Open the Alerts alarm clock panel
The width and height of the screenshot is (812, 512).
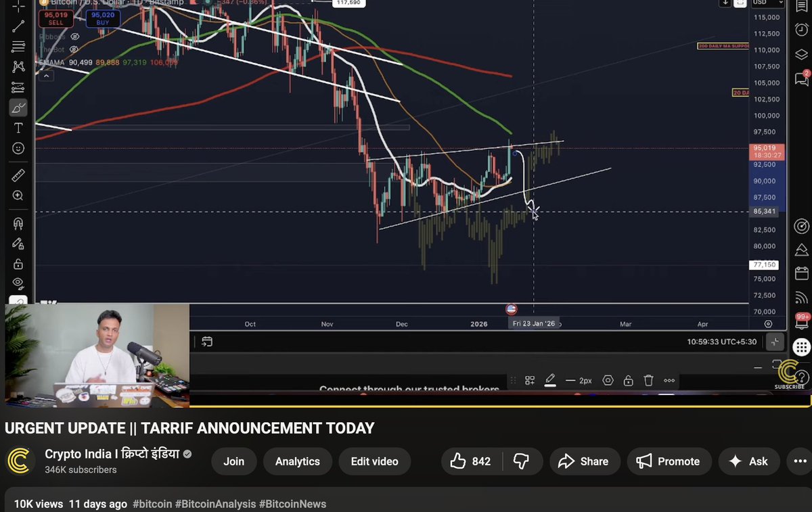point(802,30)
